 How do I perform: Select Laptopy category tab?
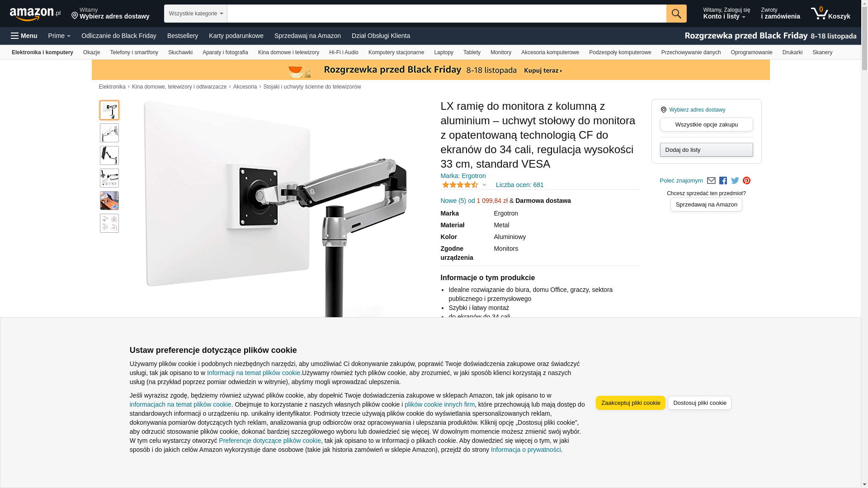pos(443,52)
